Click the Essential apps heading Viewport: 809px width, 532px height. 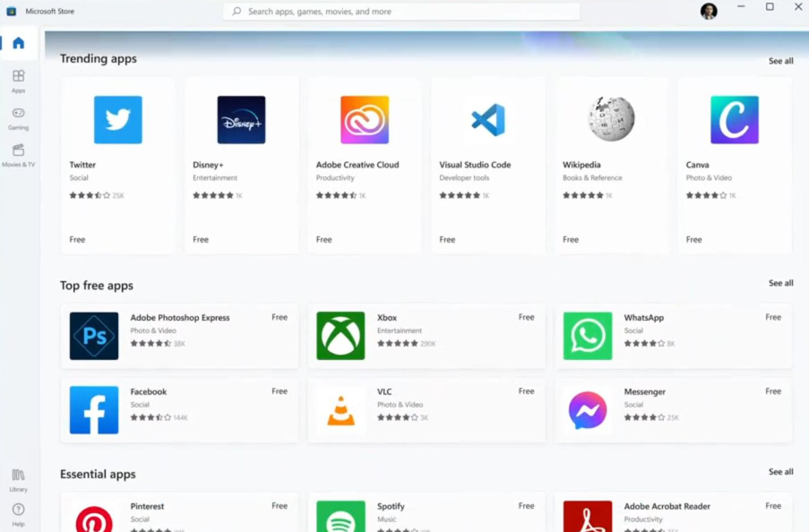click(98, 474)
